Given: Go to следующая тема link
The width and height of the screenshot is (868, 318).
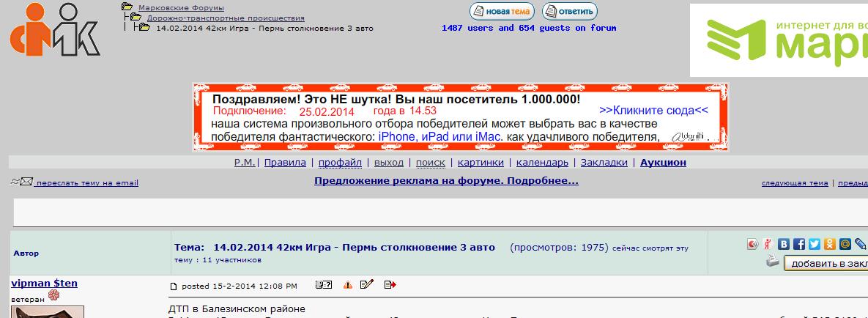Looking at the screenshot, I should pos(795,183).
